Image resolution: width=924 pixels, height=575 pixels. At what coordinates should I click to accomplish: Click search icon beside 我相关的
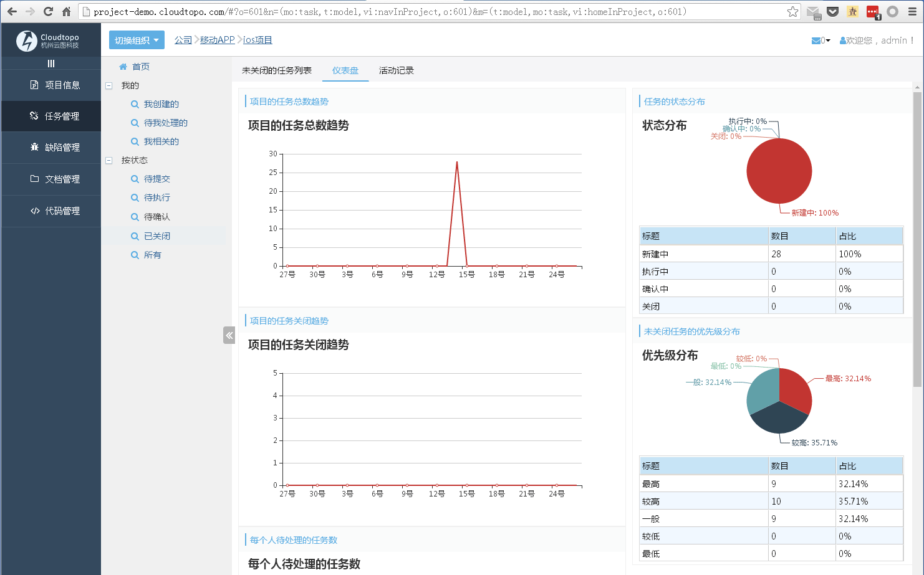135,141
